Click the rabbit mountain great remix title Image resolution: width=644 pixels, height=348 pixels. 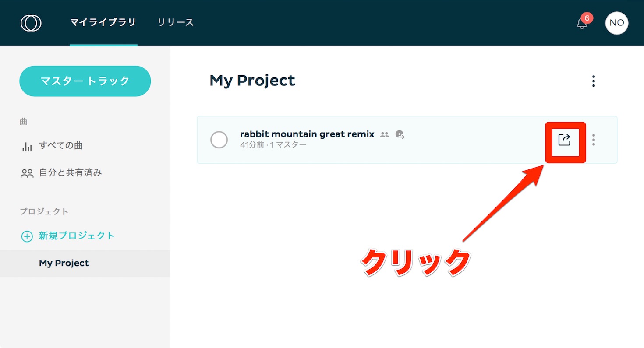[x=307, y=134]
